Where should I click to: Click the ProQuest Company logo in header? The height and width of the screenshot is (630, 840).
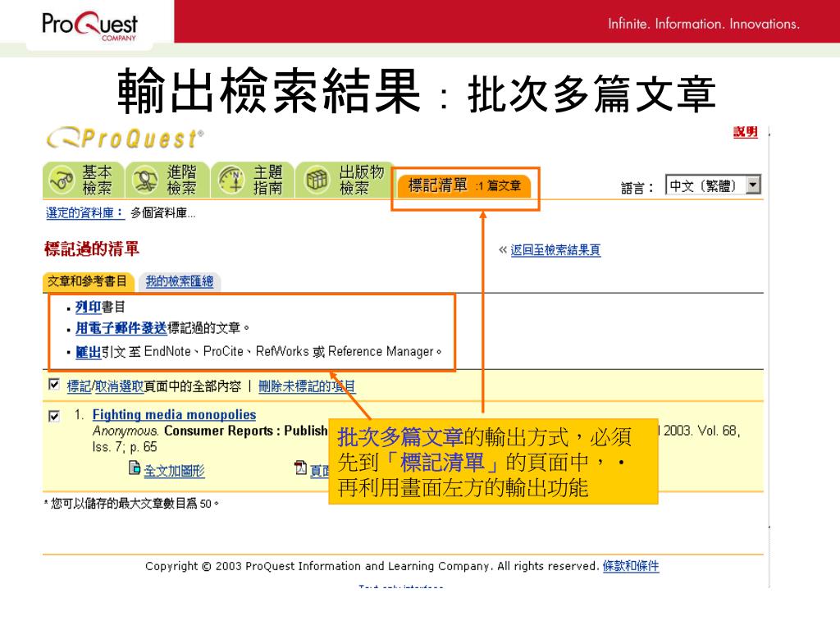pos(90,25)
